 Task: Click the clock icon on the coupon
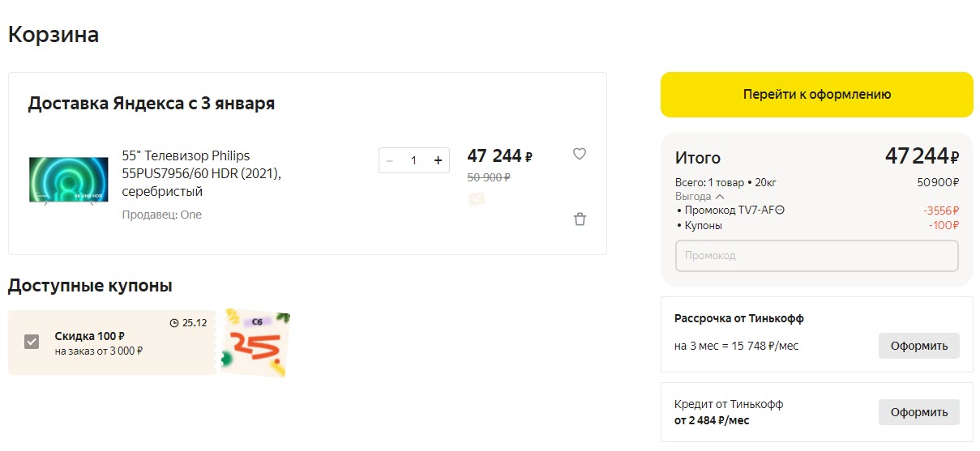pyautogui.click(x=173, y=322)
